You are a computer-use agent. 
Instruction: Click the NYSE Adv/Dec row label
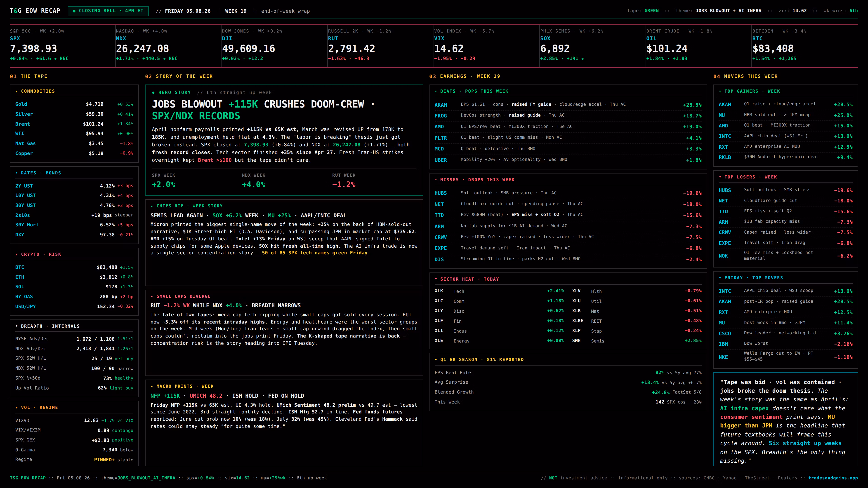[32, 339]
